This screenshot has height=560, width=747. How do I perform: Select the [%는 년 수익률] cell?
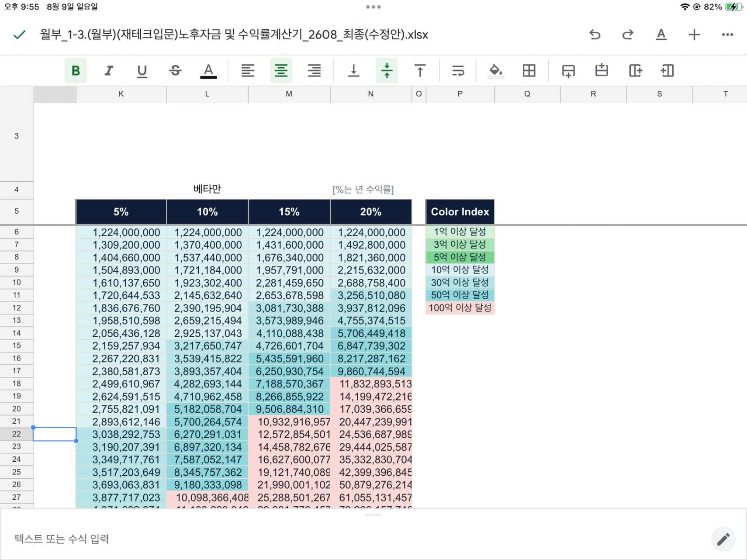363,190
